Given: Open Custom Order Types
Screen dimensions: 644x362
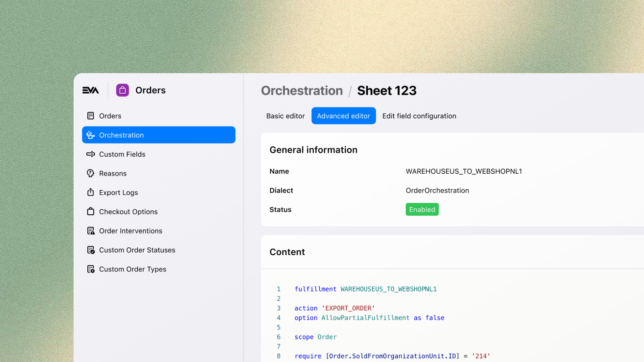Looking at the screenshot, I should 159,269.
